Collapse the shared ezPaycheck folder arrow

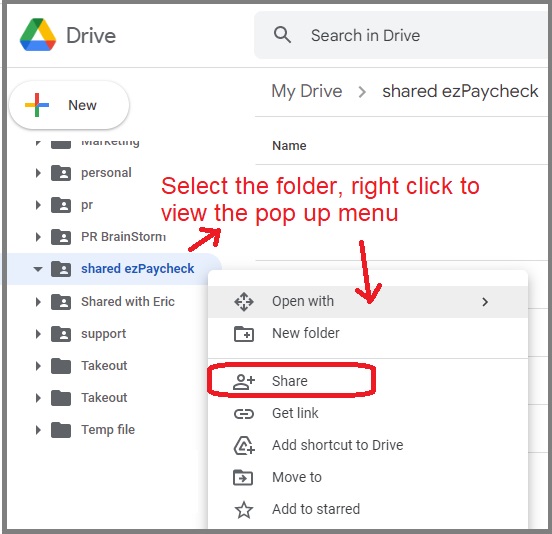pyautogui.click(x=38, y=269)
